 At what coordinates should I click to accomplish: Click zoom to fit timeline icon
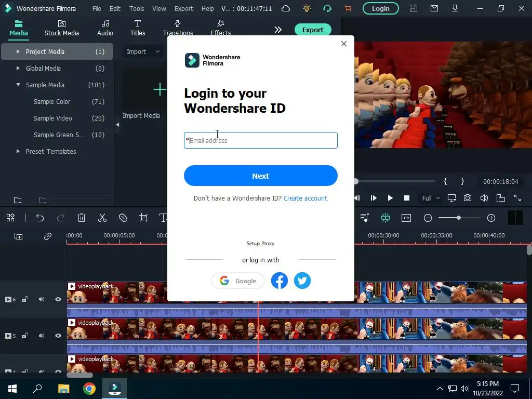(406, 218)
